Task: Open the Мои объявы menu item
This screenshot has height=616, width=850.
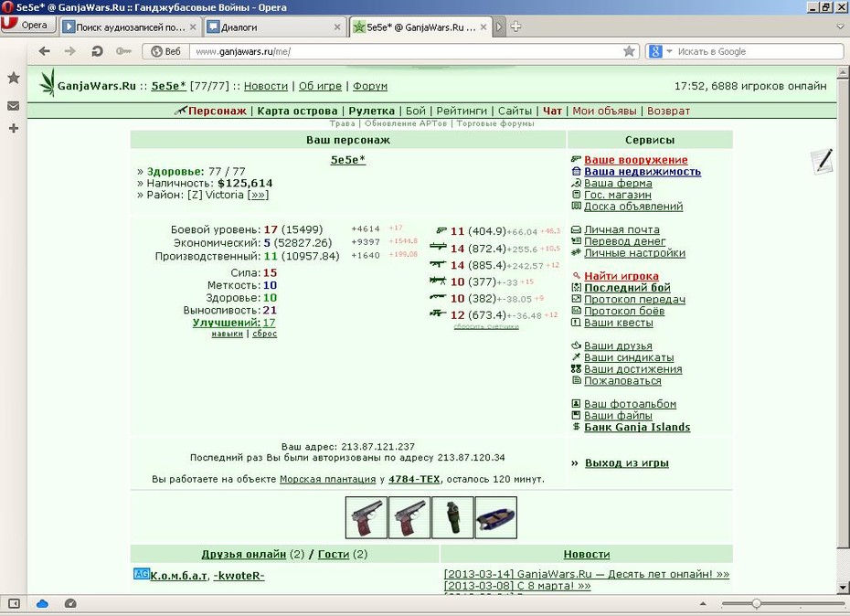Action: pos(604,112)
